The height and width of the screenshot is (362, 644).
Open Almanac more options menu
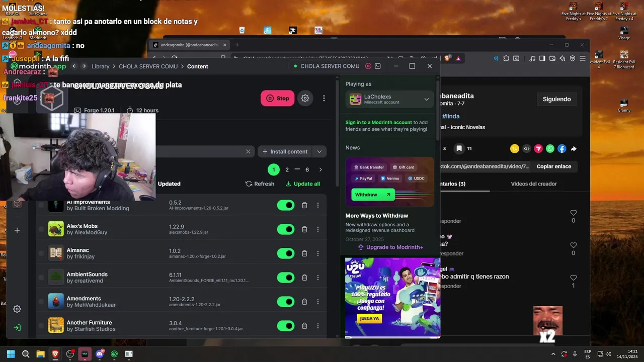(x=317, y=253)
